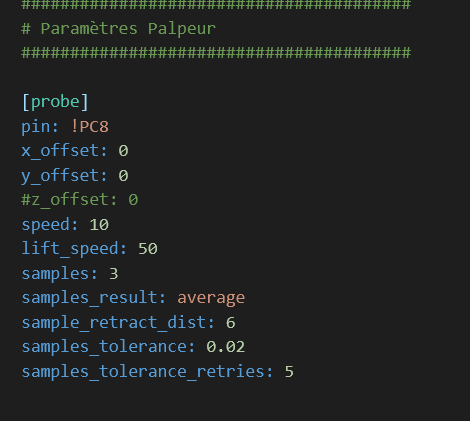Click the samples_result key name
470x421 pixels.
(94, 298)
